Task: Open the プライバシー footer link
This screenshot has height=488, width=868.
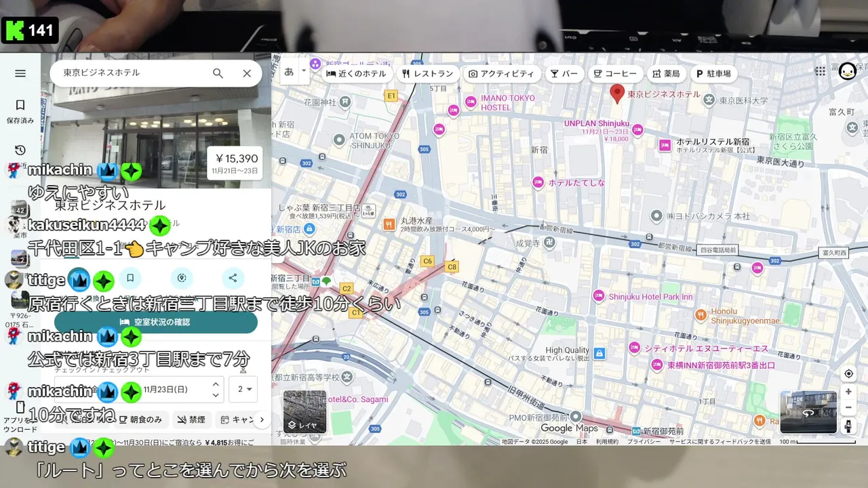Action: [x=644, y=442]
